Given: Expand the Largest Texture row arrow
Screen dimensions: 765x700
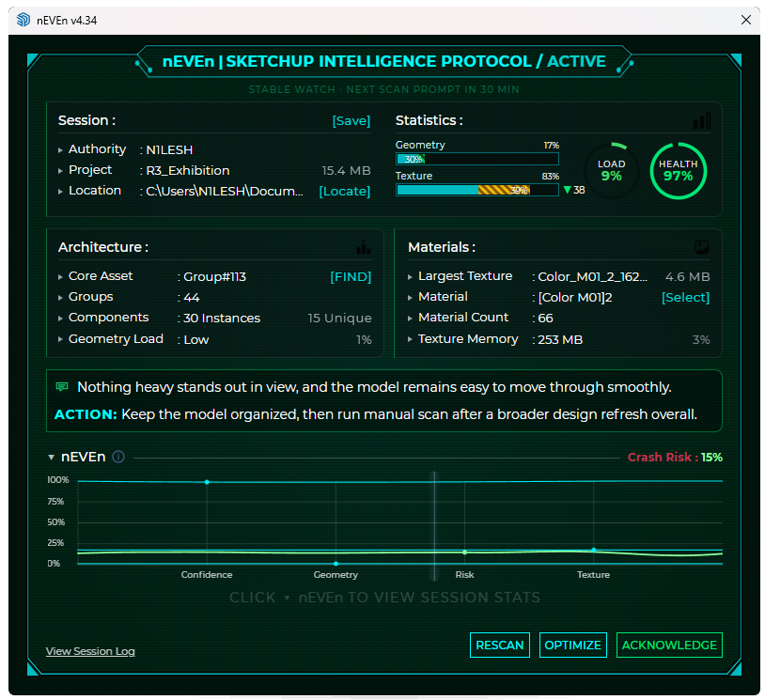Looking at the screenshot, I should pos(411,277).
